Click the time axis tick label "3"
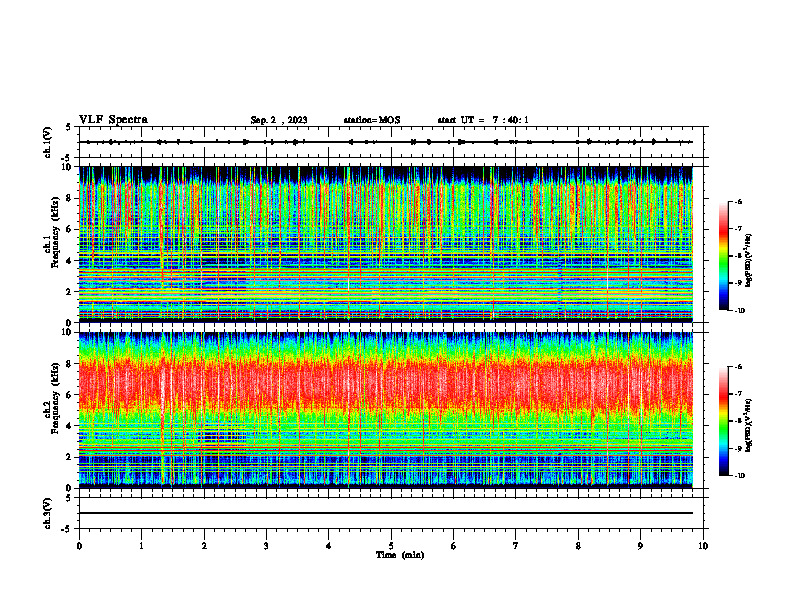The image size is (792, 612). tap(266, 546)
